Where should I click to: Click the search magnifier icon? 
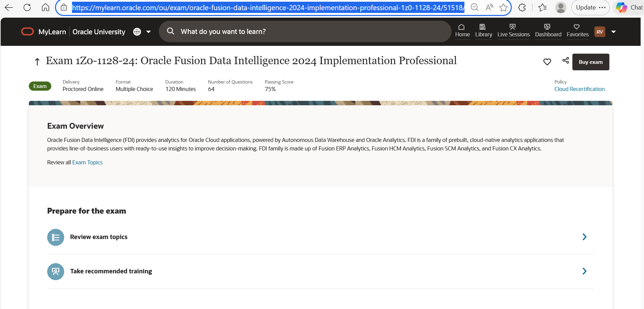pos(170,31)
